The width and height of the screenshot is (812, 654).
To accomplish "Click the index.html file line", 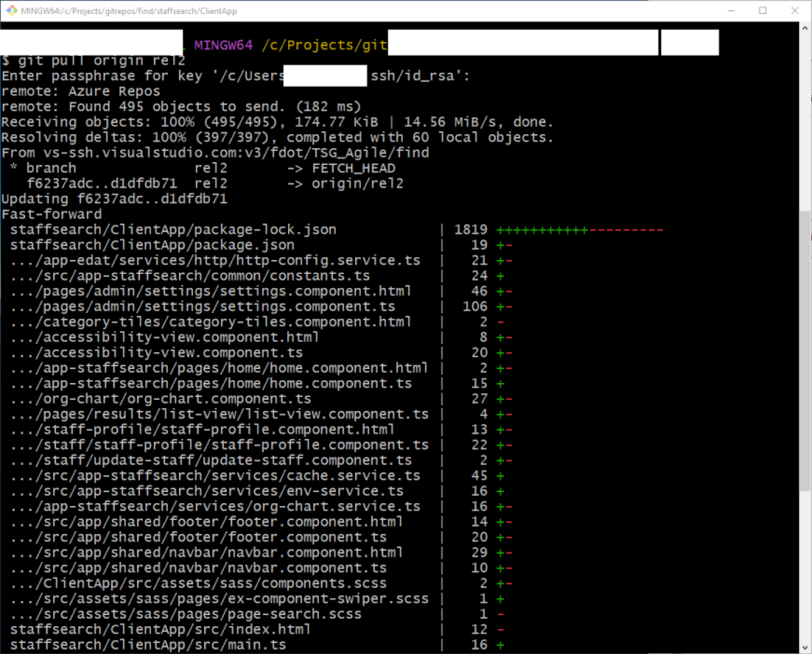I will [x=160, y=629].
